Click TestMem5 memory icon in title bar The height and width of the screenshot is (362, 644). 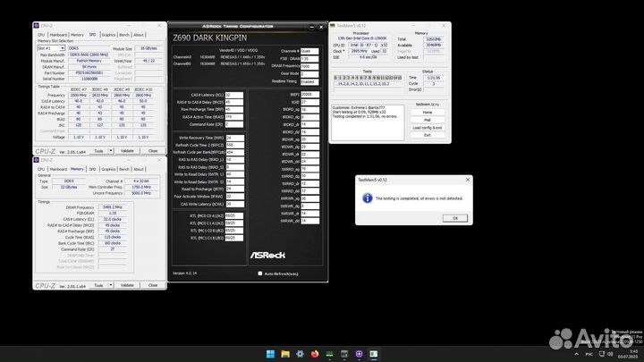(x=333, y=25)
